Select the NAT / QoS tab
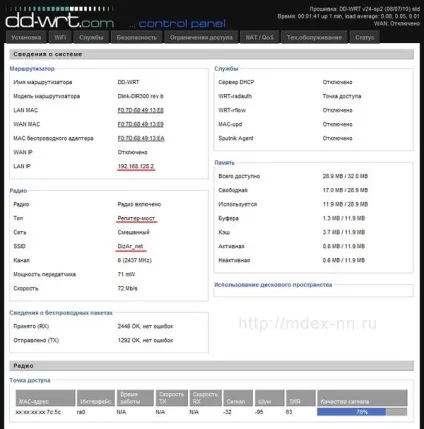 tap(259, 37)
